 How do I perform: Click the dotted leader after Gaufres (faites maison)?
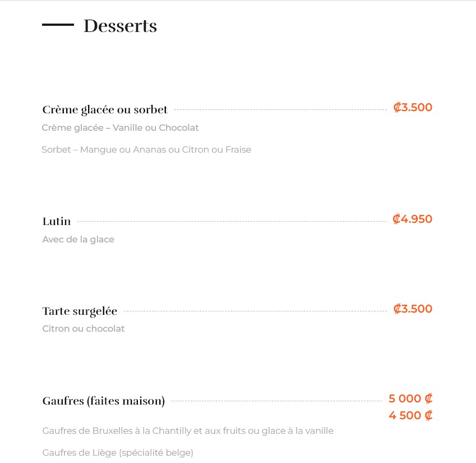pos(276,401)
